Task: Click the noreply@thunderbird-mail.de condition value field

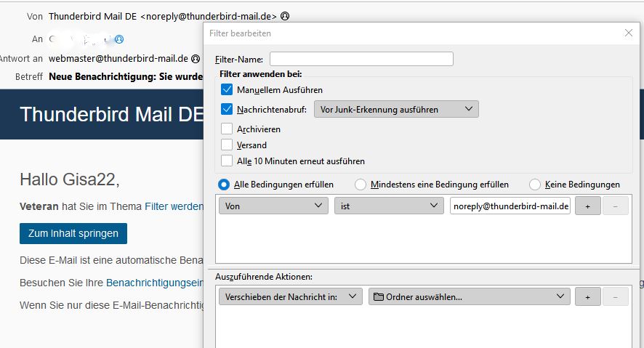Action: tap(510, 206)
